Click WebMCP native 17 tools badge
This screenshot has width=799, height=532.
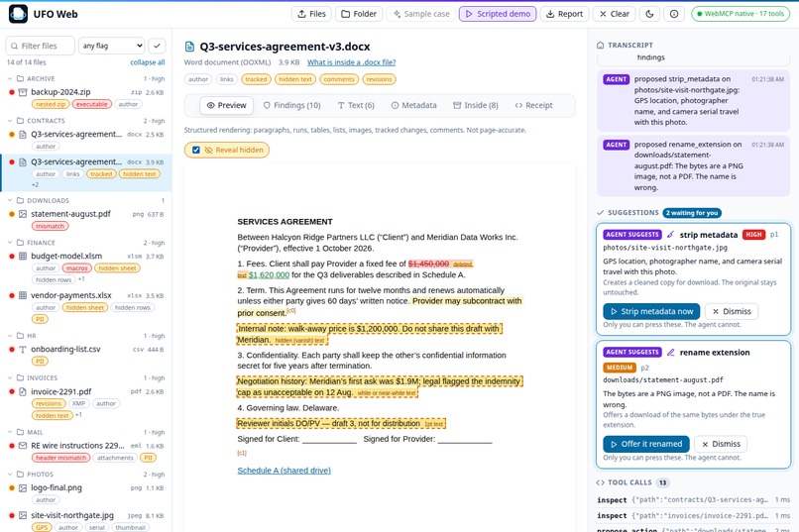pyautogui.click(x=741, y=14)
